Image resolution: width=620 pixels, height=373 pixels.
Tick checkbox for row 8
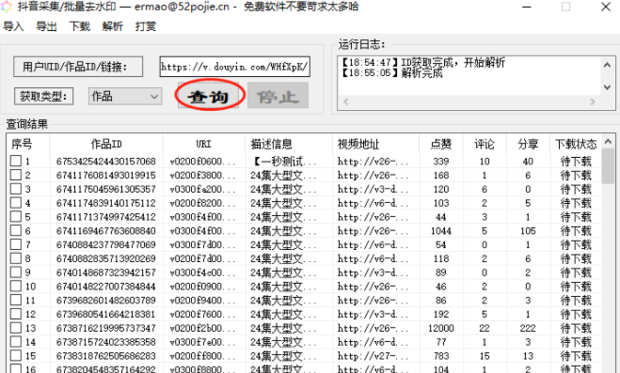[16, 258]
